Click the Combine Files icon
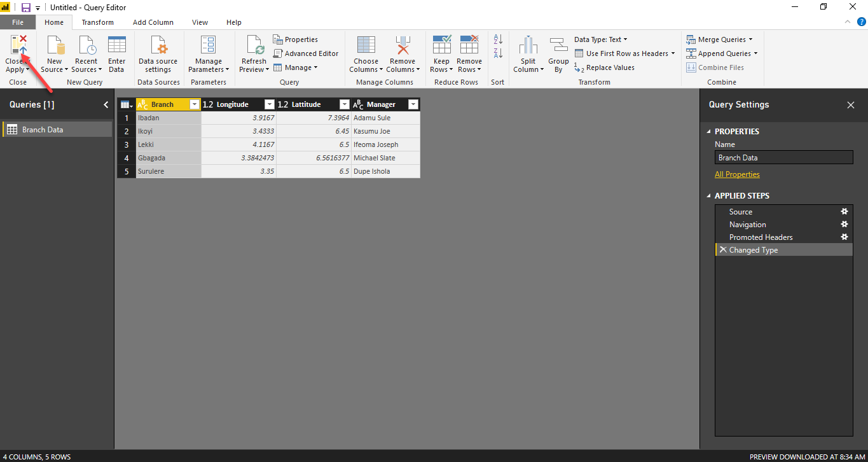The height and width of the screenshot is (462, 868). (x=690, y=67)
